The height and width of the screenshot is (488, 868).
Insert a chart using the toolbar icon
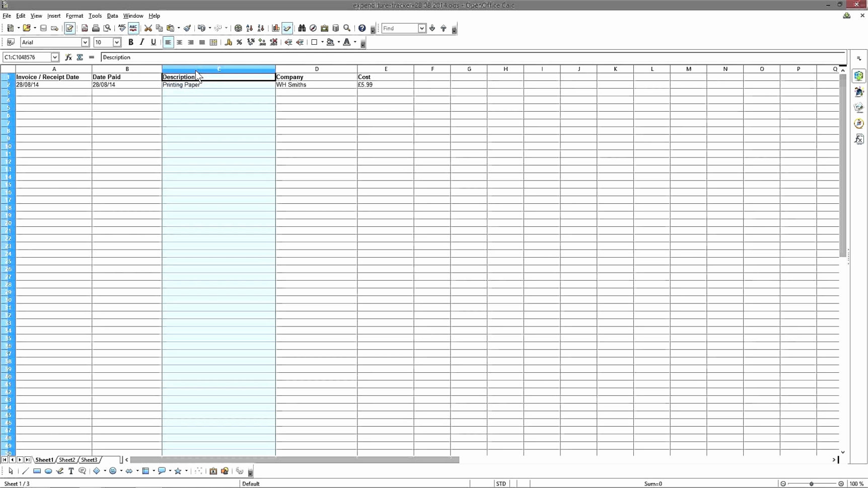coord(275,28)
